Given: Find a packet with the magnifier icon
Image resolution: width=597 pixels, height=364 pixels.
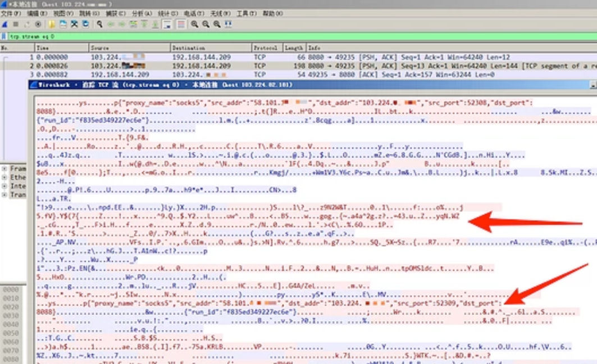Looking at the screenshot, I should click(x=100, y=24).
